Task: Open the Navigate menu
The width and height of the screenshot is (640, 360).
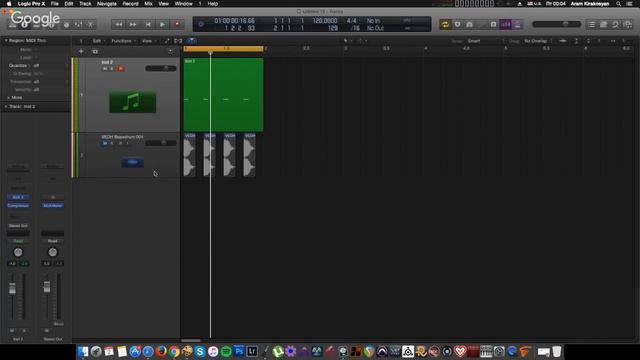Action: (107, 4)
